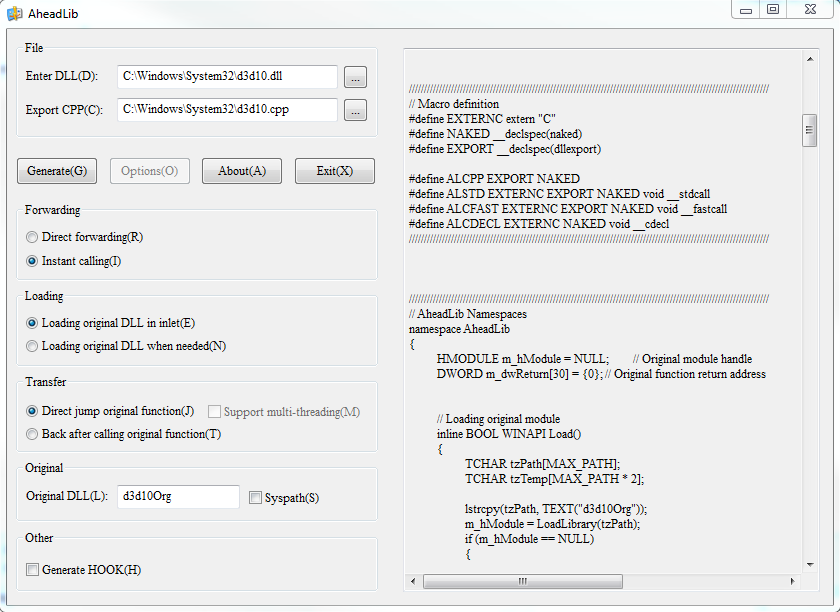Click the '// Macro definition' comment line
The height and width of the screenshot is (612, 840).
tap(454, 104)
